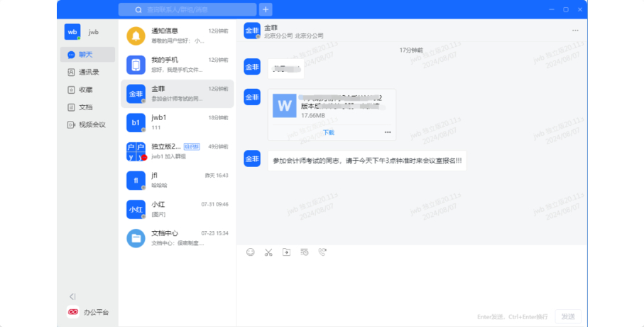Open the file attachment's three-dot menu
This screenshot has height=327, width=644.
tap(388, 132)
